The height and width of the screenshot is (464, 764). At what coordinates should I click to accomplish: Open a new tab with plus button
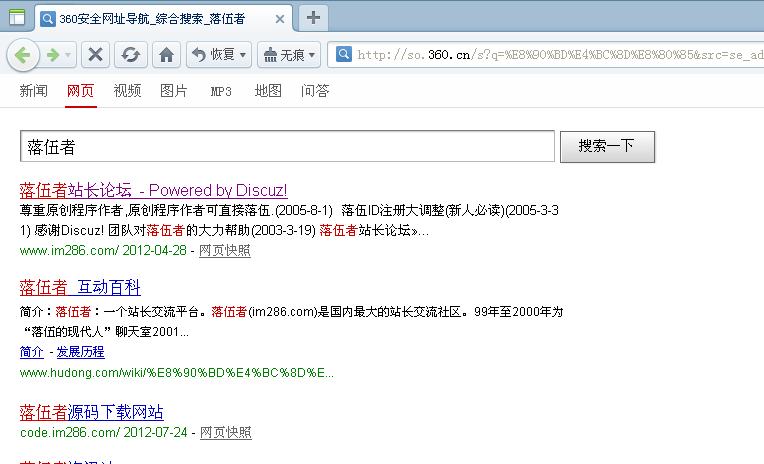(x=313, y=18)
